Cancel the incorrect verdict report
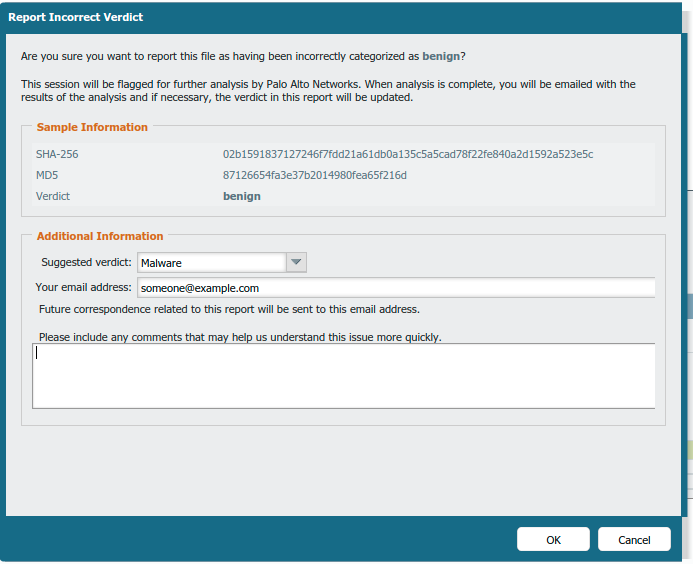Viewport: 693px width, 564px height. (x=634, y=540)
